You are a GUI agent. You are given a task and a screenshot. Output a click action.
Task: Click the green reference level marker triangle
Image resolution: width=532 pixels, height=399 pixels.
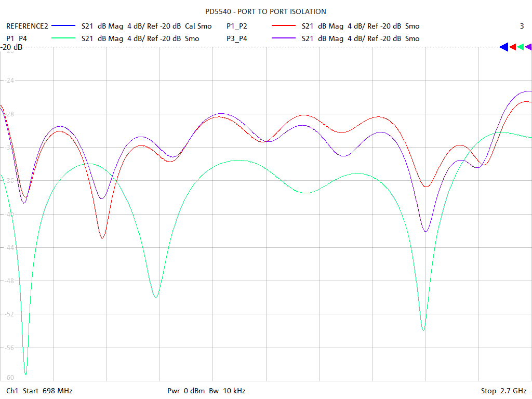coord(521,47)
